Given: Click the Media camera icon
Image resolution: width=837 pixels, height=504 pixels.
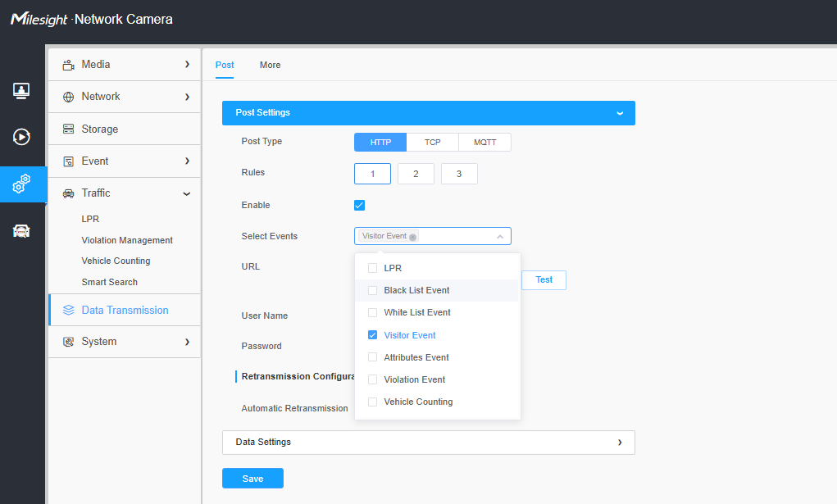Looking at the screenshot, I should (68, 65).
